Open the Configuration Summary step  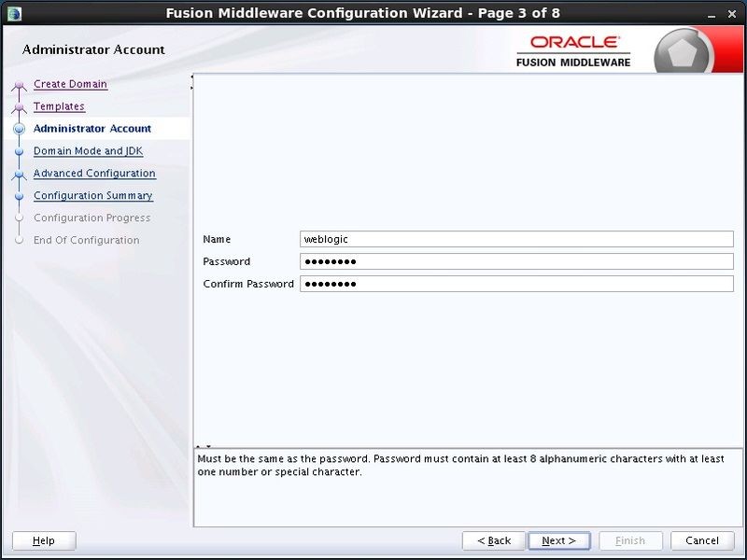[92, 196]
